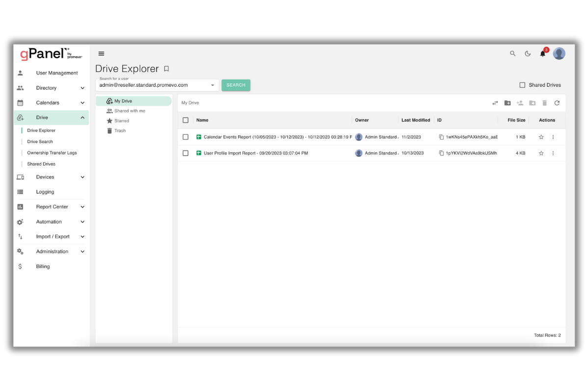This screenshot has height=391, width=588.
Task: Open the user search dropdown arrow
Action: pos(213,85)
